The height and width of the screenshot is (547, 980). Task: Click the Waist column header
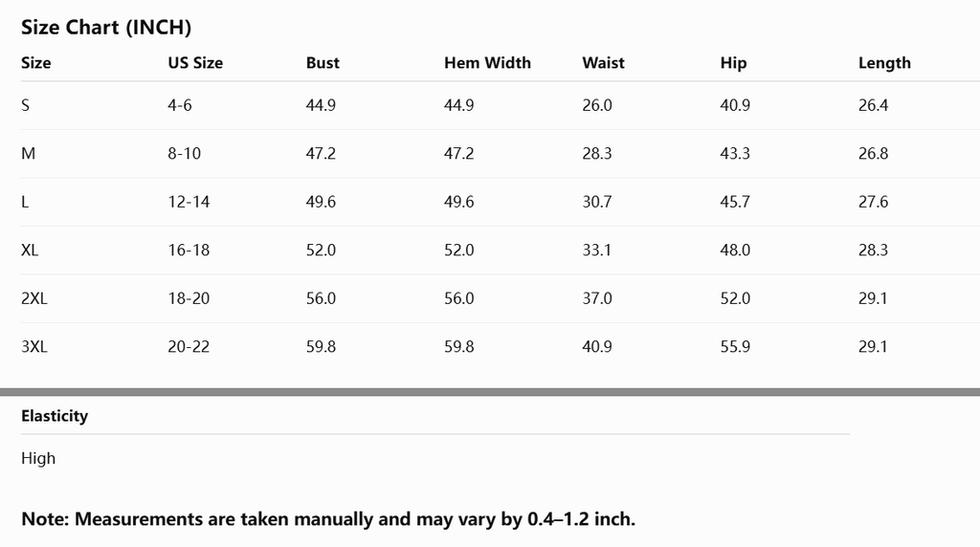coord(603,63)
